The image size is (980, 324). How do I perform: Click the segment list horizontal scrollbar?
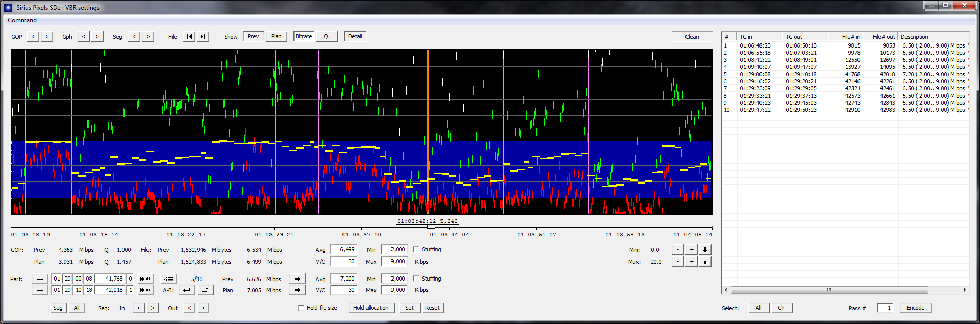[829, 290]
